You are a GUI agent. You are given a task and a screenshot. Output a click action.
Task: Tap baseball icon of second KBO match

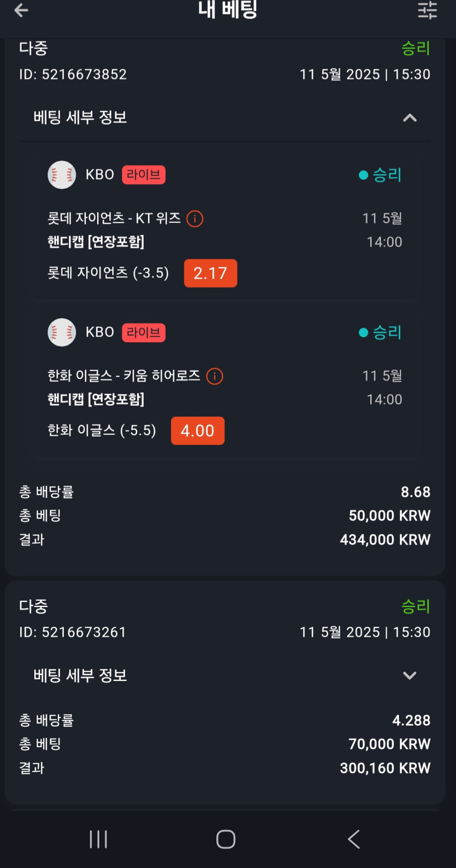(x=62, y=332)
